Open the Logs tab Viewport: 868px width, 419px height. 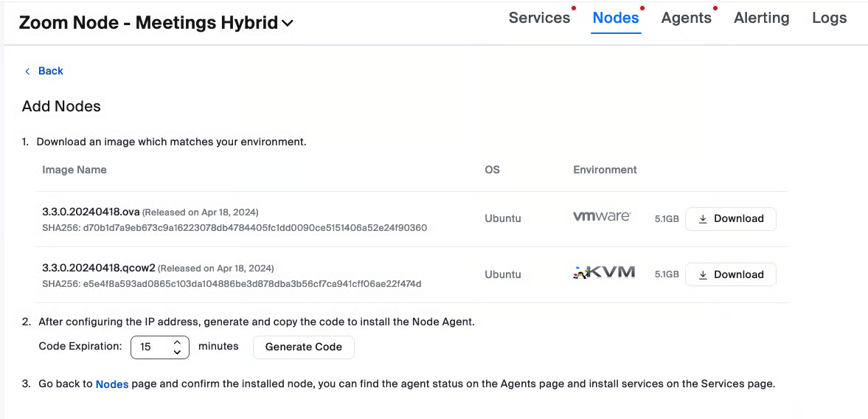829,18
